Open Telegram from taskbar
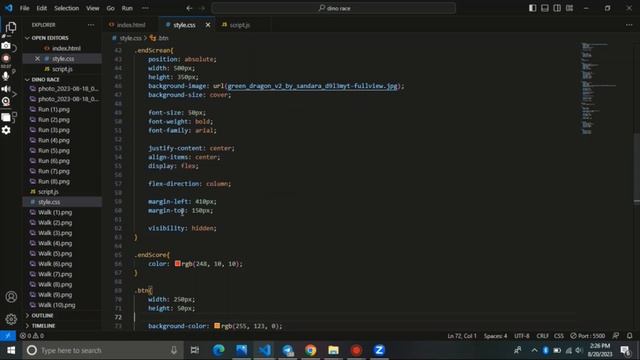This screenshot has height=360, width=640. point(287,350)
